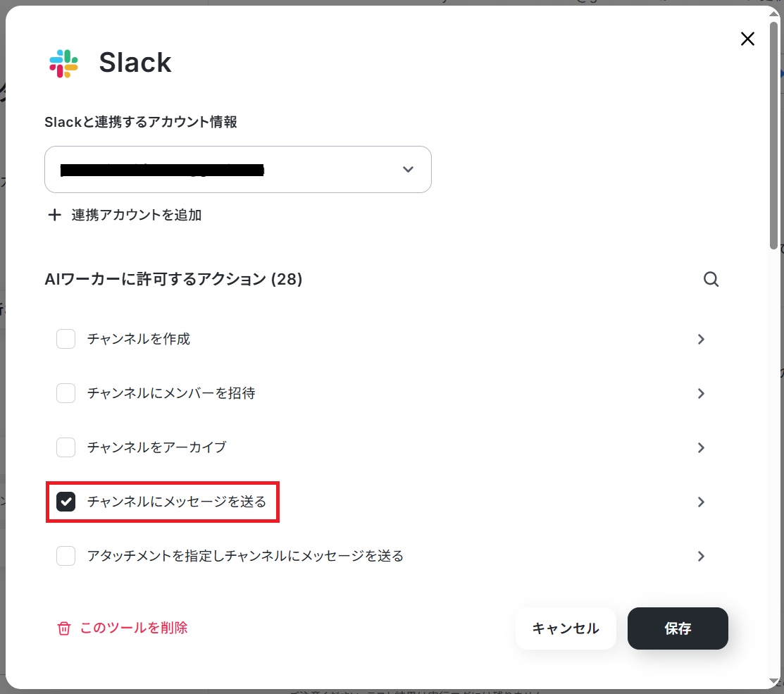
Task: Click the 保存 save button
Action: click(678, 628)
